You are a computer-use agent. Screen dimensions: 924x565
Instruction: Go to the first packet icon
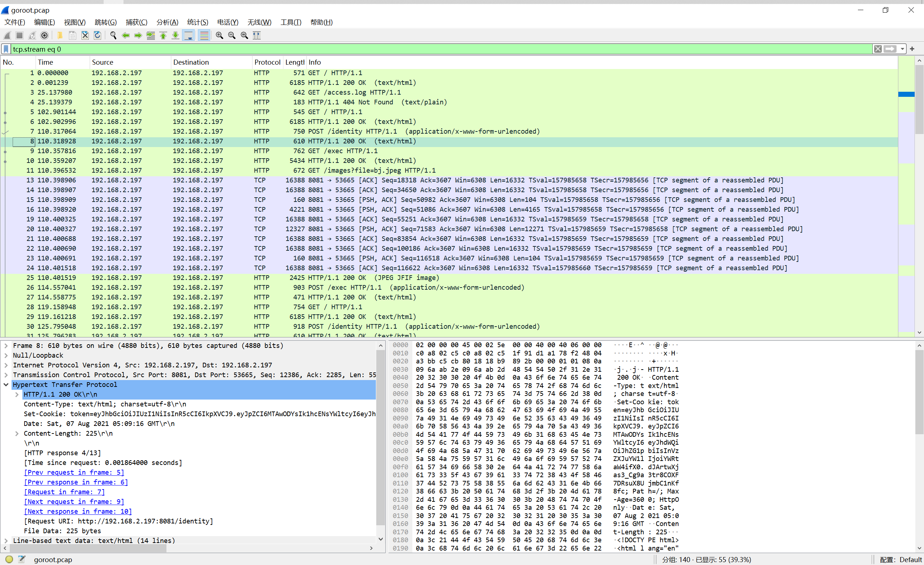pyautogui.click(x=163, y=35)
